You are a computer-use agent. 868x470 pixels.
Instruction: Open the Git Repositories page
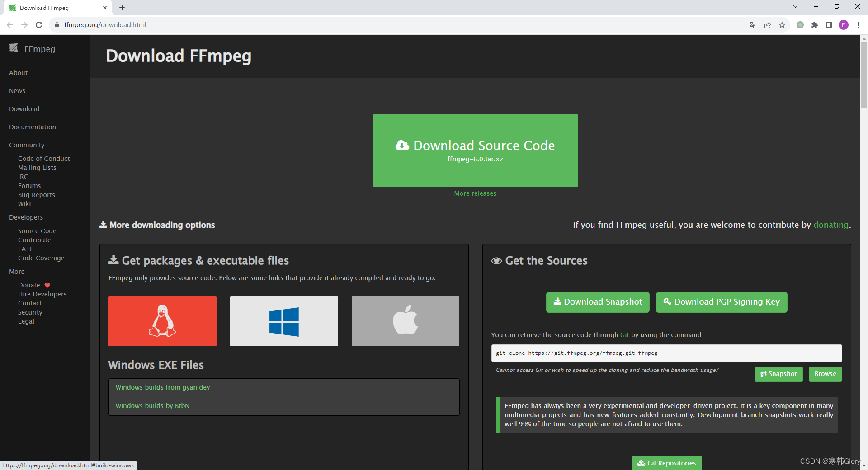pyautogui.click(x=666, y=463)
